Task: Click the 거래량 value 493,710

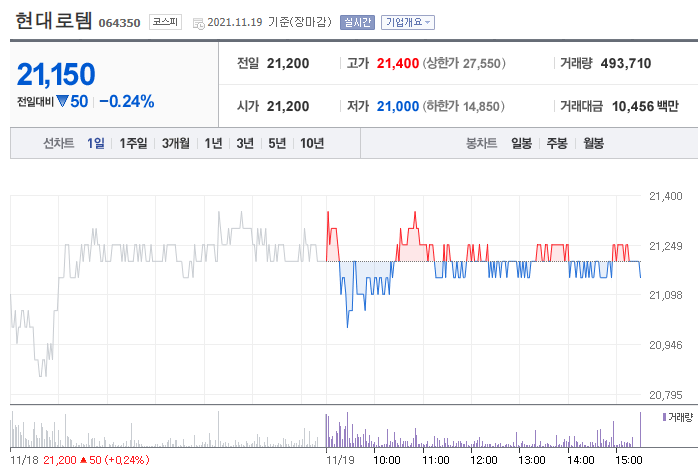Action: (626, 64)
